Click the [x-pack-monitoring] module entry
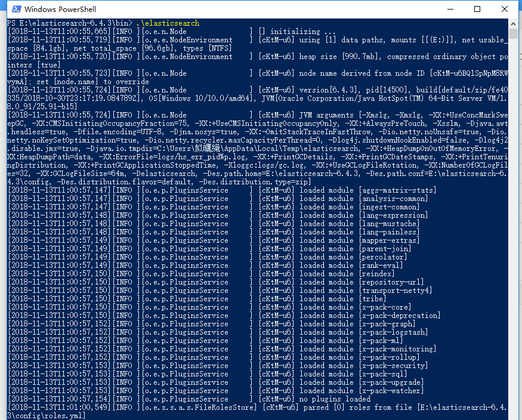Viewport: 522px width, 420px height. (397, 349)
